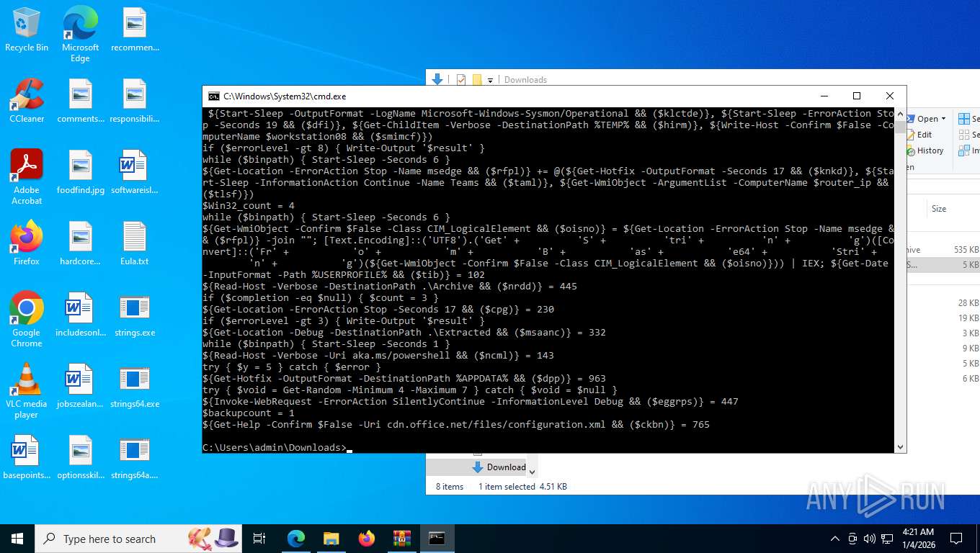Open the Recycle Bin desktop icon
Viewport: 980px width, 553px height.
tap(27, 30)
